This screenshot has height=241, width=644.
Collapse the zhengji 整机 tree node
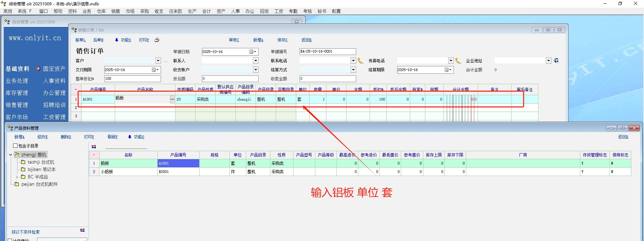point(10,155)
